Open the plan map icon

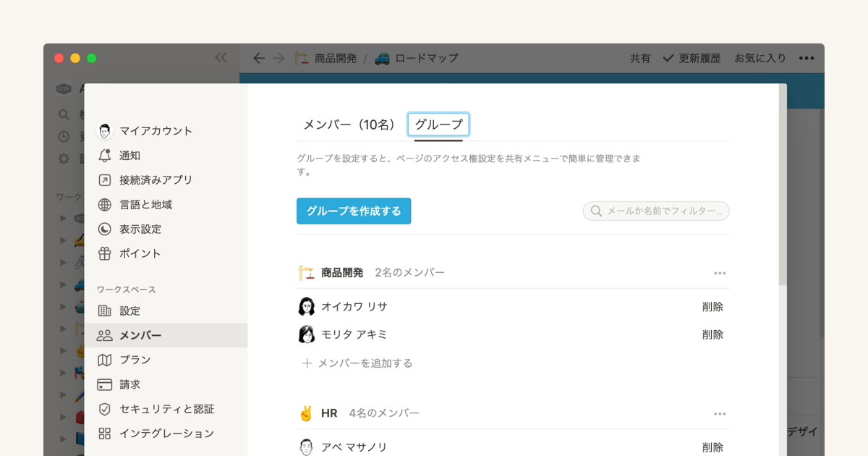[105, 360]
